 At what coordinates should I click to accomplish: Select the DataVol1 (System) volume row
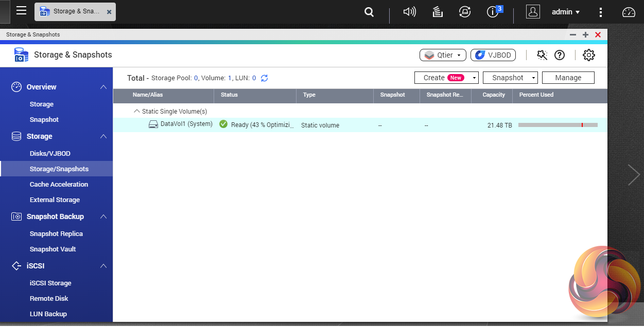[360, 125]
